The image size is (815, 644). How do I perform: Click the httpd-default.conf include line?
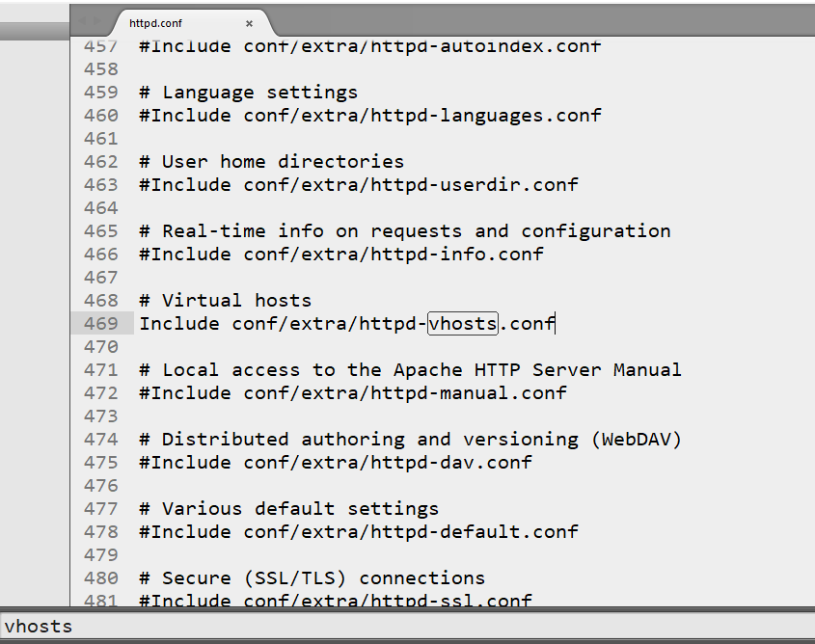click(x=359, y=532)
